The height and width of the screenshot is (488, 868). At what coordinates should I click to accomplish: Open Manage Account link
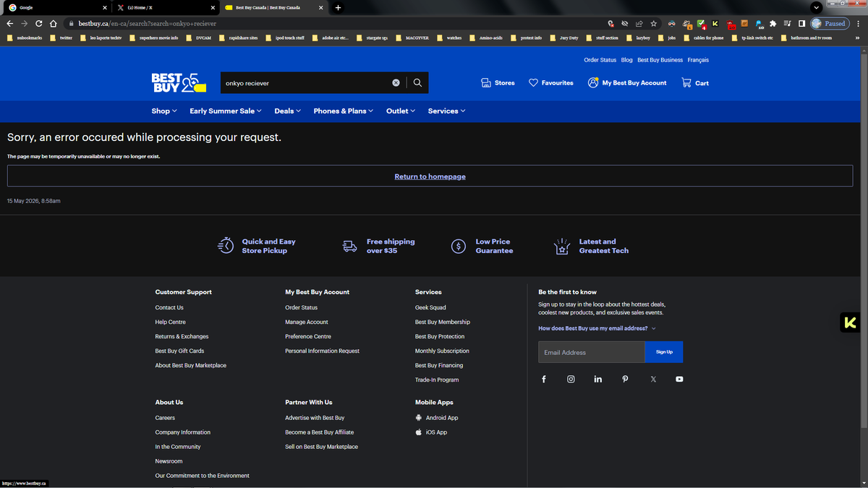point(307,322)
